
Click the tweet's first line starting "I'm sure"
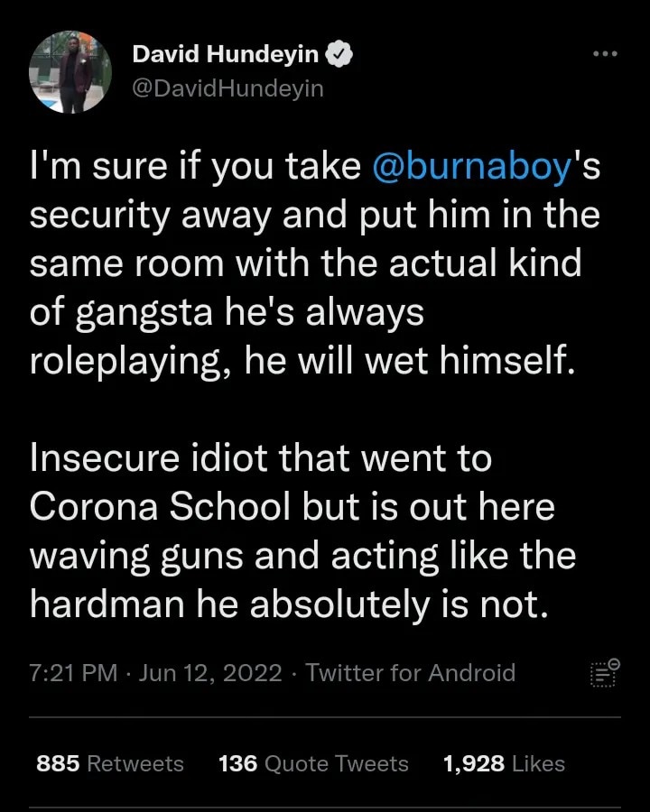tap(199, 169)
